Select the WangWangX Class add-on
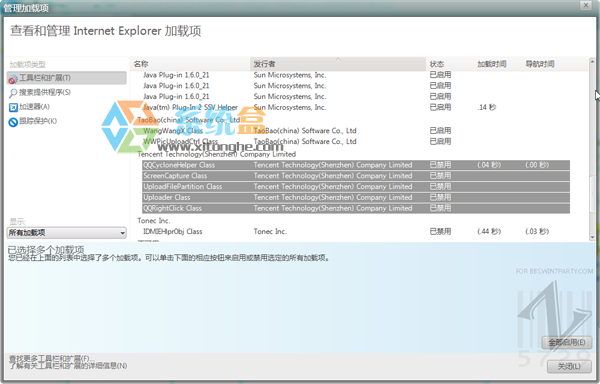600x384 pixels. pos(173,131)
